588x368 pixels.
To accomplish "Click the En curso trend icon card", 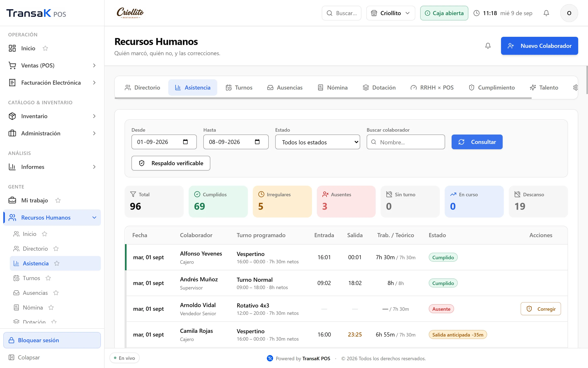I will 453,194.
